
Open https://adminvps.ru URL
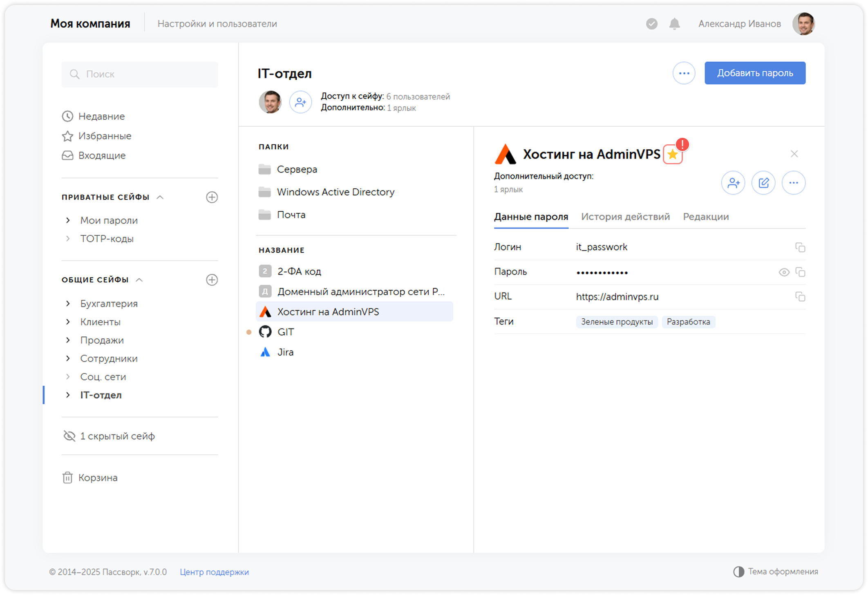[x=617, y=297]
